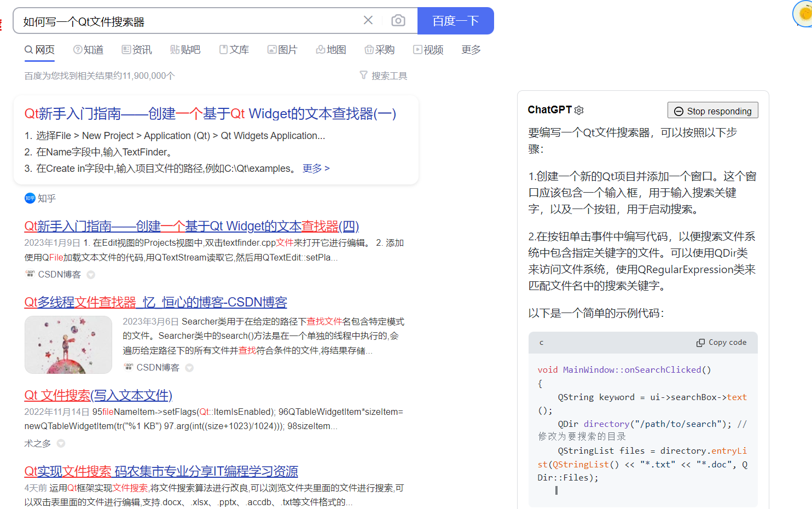812x509 pixels.
Task: Clear the search box text
Action: 368,20
